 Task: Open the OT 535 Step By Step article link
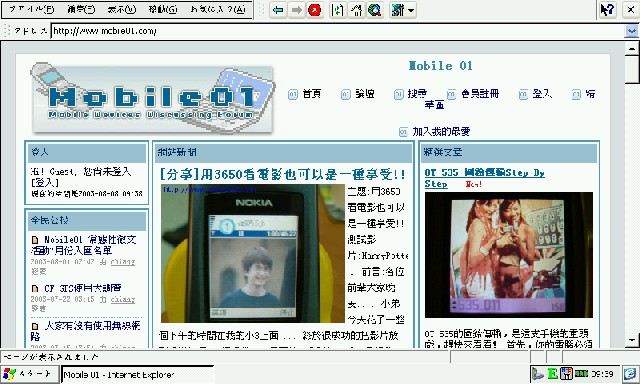484,178
